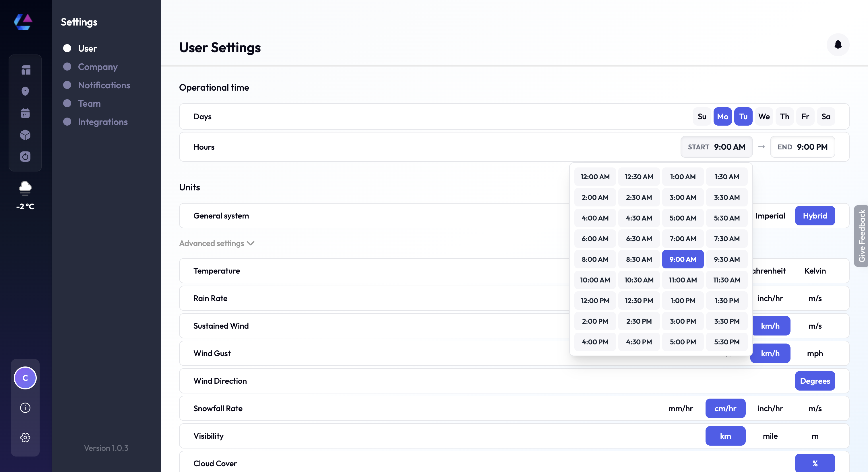The image size is (868, 472).
Task: Open the END time dropdown showing 9:00 PM
Action: click(803, 147)
